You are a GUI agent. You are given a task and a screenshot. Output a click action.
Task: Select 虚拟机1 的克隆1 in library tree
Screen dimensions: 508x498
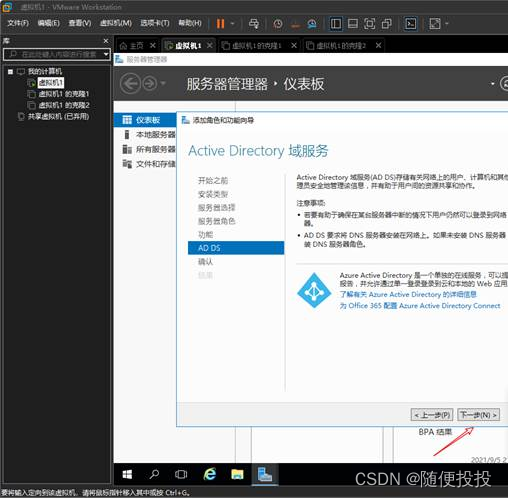click(x=63, y=94)
